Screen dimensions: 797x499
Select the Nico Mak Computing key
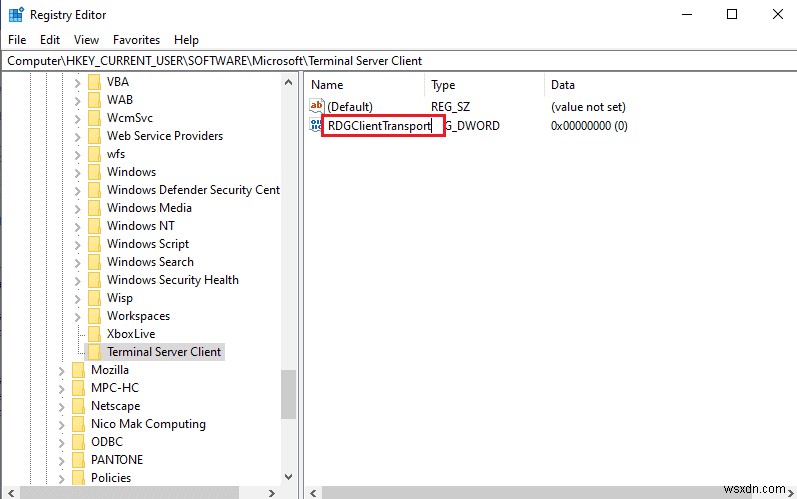pyautogui.click(x=148, y=424)
